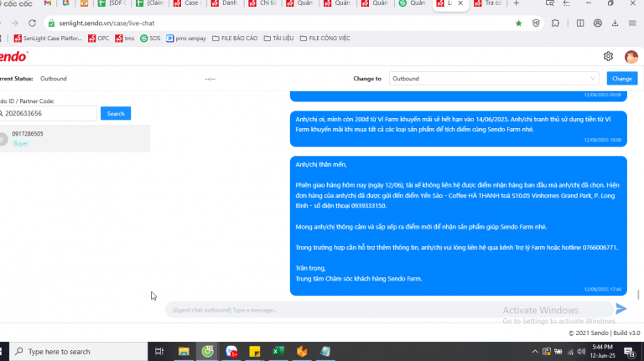Open the browser downloads icon
Viewport: 644px width, 361px height.
click(615, 23)
